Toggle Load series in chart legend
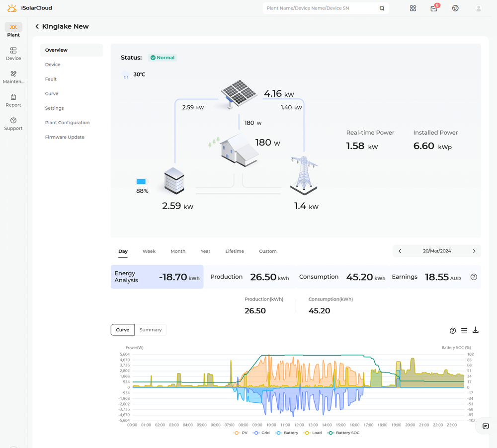Image resolution: width=497 pixels, height=448 pixels. click(313, 433)
